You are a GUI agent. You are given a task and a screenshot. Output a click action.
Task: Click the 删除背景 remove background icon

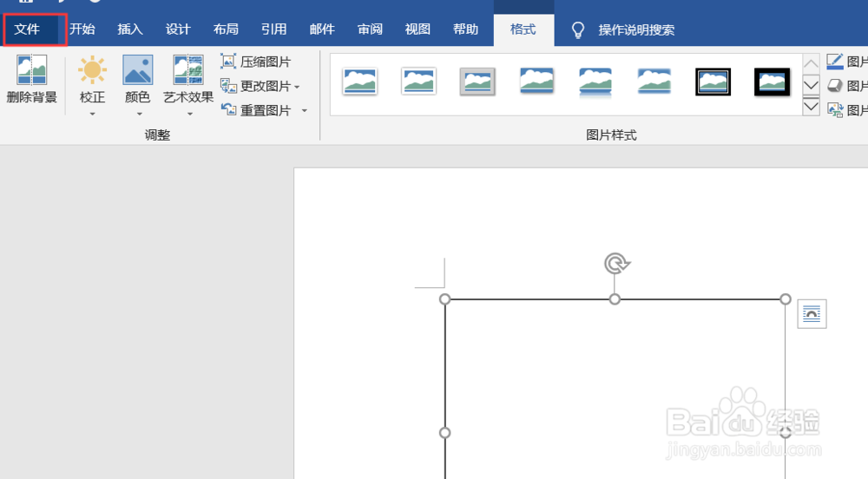[31, 69]
